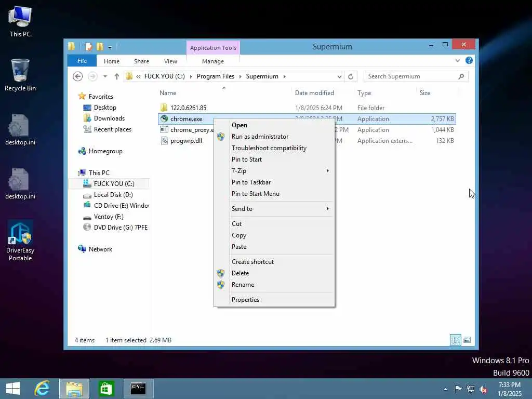The width and height of the screenshot is (532, 399).
Task: Switch to Large icons view in status bar
Action: (x=467, y=340)
